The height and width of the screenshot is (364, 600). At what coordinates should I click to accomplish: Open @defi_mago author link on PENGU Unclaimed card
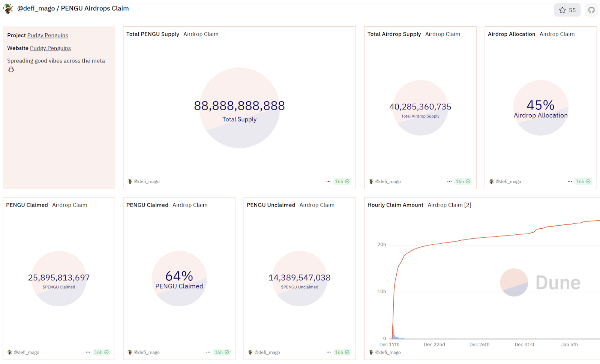267,352
